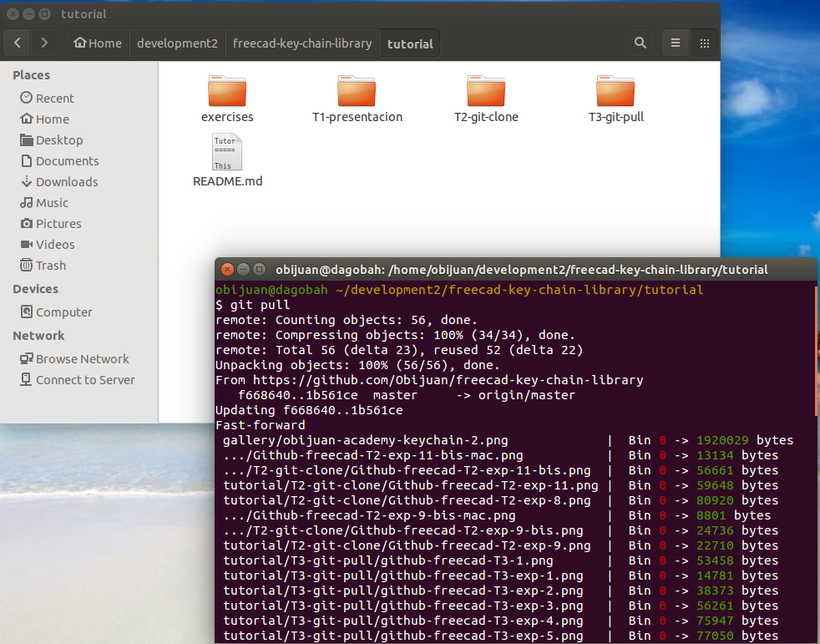The image size is (820, 644).
Task: Open Recent in Places sidebar
Action: pos(54,99)
